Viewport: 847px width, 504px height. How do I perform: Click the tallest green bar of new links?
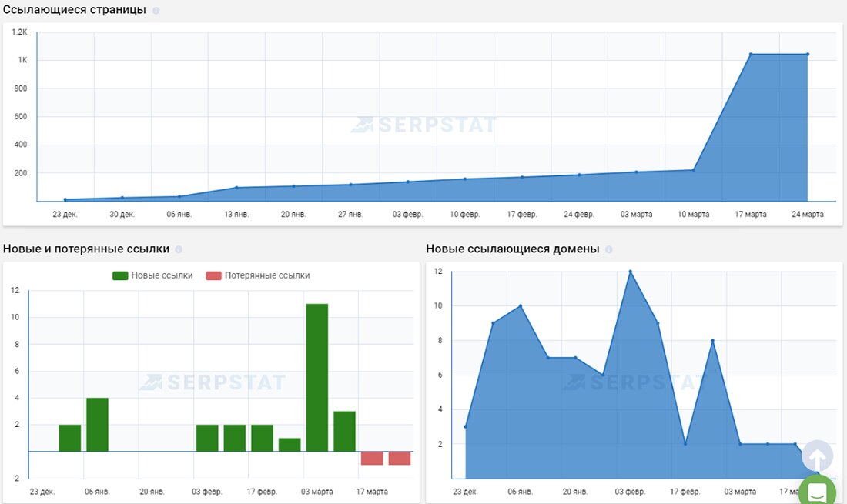[x=317, y=377]
